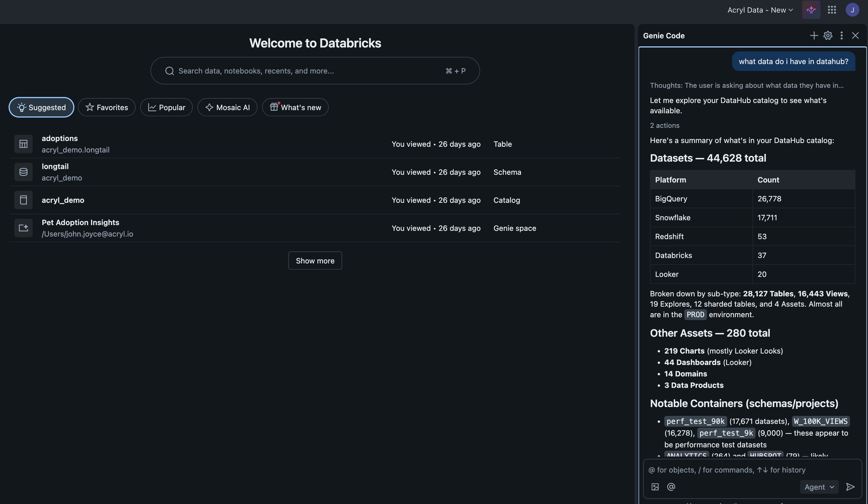This screenshot has width=868, height=504.
Task: Open Genie Code settings gear
Action: [x=828, y=35]
